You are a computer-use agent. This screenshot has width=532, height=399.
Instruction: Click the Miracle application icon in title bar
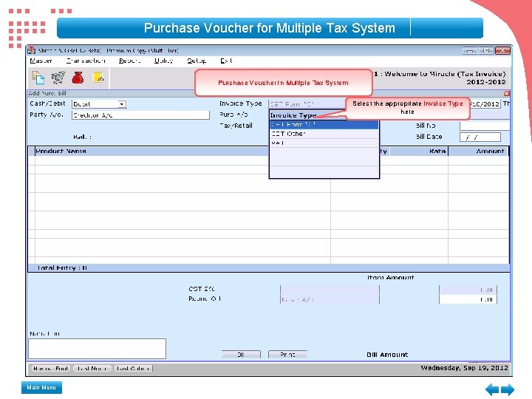32,50
